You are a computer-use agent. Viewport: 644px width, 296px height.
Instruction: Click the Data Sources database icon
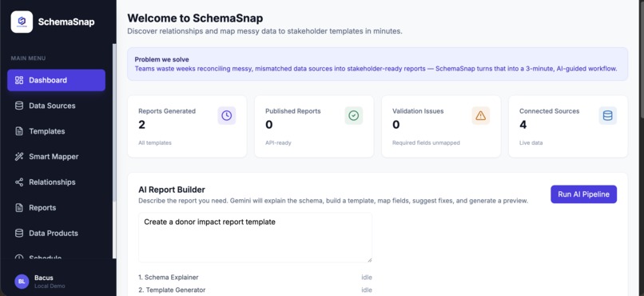[x=19, y=106]
